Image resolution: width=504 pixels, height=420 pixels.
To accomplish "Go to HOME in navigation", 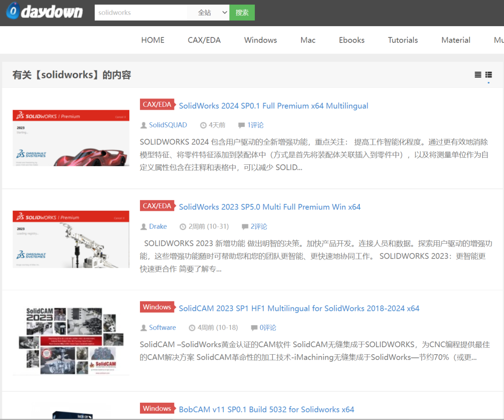I will click(153, 40).
